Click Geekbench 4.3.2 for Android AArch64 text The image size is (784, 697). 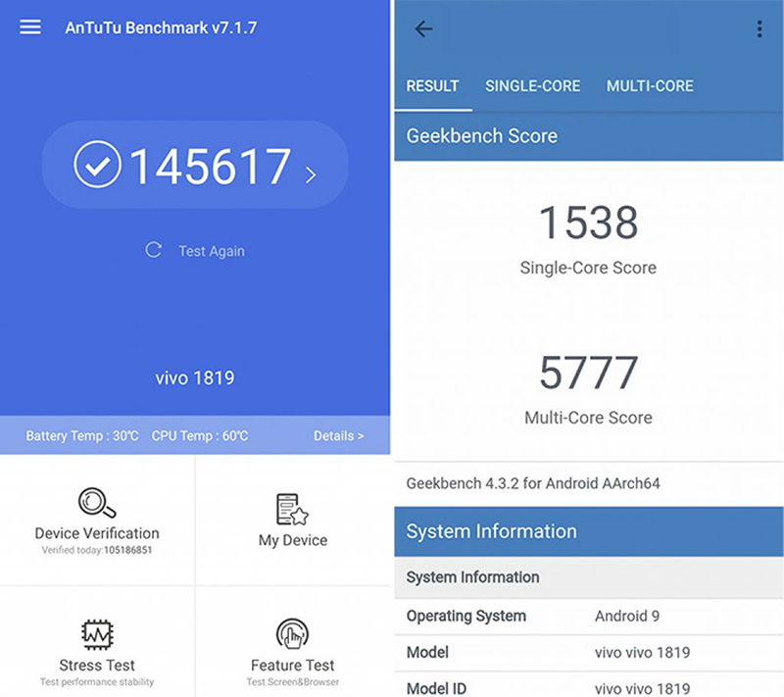[533, 483]
